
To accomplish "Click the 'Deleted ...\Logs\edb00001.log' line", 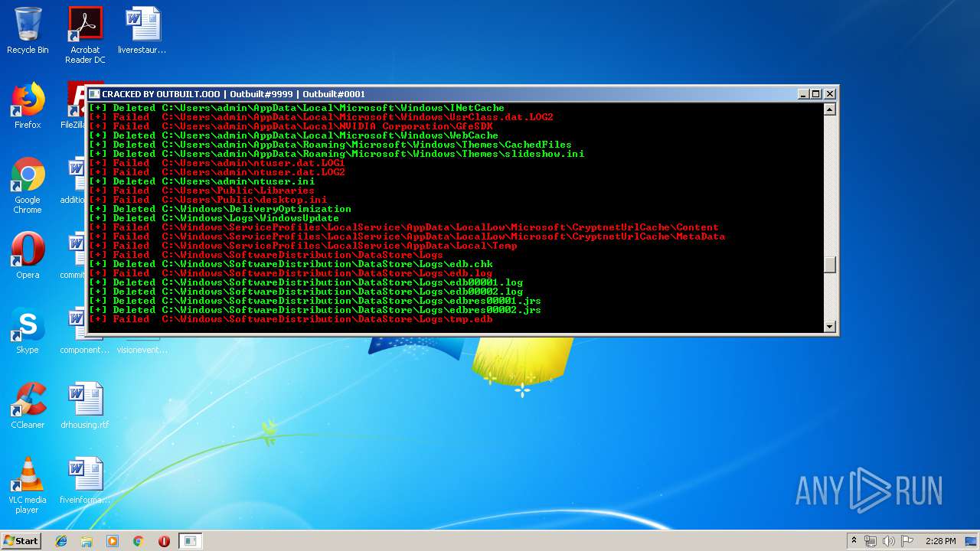I will [x=305, y=282].
